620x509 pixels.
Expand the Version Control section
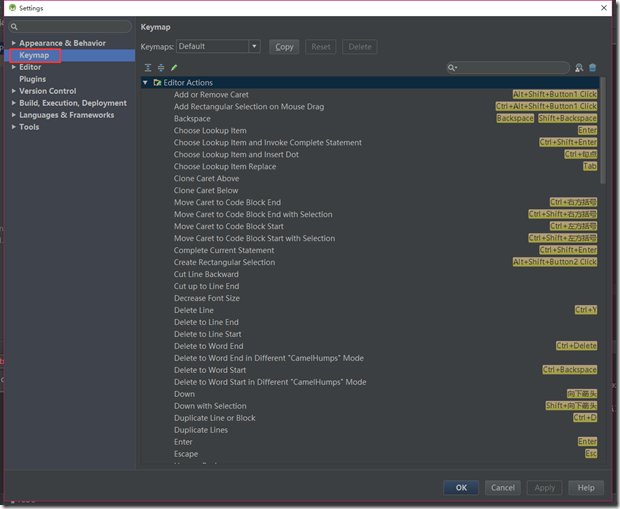13,91
